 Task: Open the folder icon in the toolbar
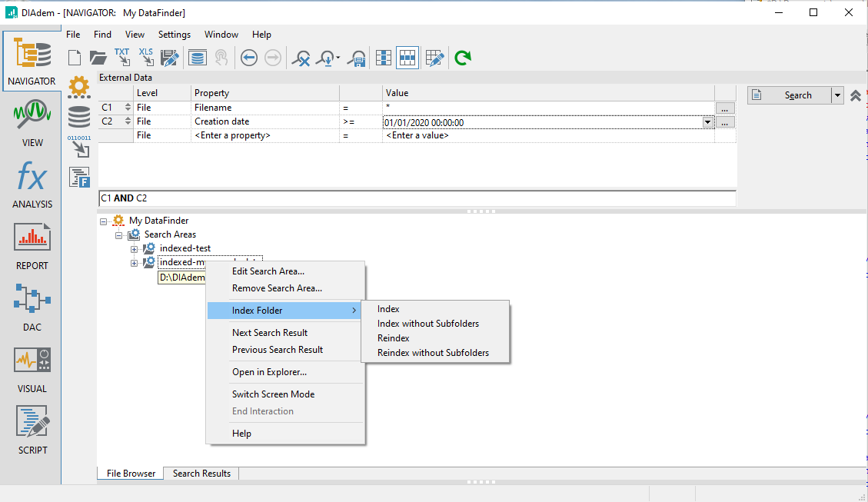(x=98, y=58)
